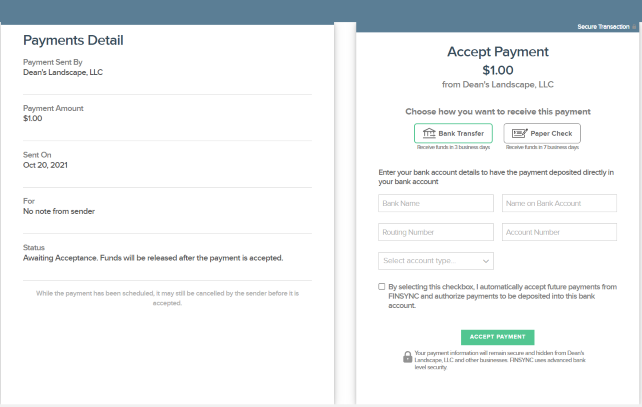This screenshot has width=642, height=407.
Task: Click the Accept Payment button
Action: 497,337
